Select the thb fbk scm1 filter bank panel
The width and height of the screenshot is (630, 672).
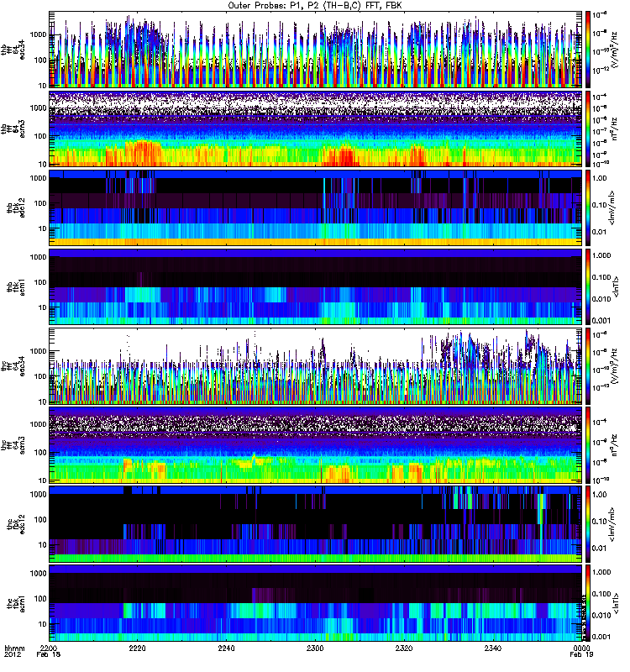click(x=315, y=286)
